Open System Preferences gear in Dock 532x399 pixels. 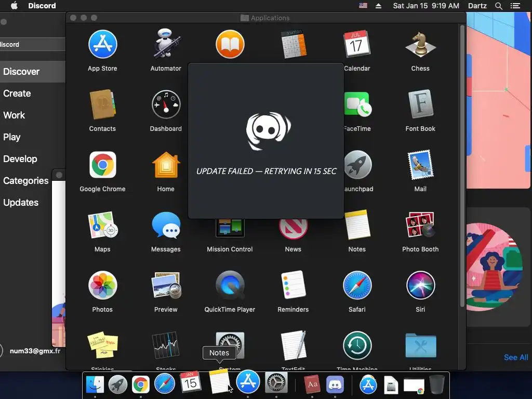(276, 382)
